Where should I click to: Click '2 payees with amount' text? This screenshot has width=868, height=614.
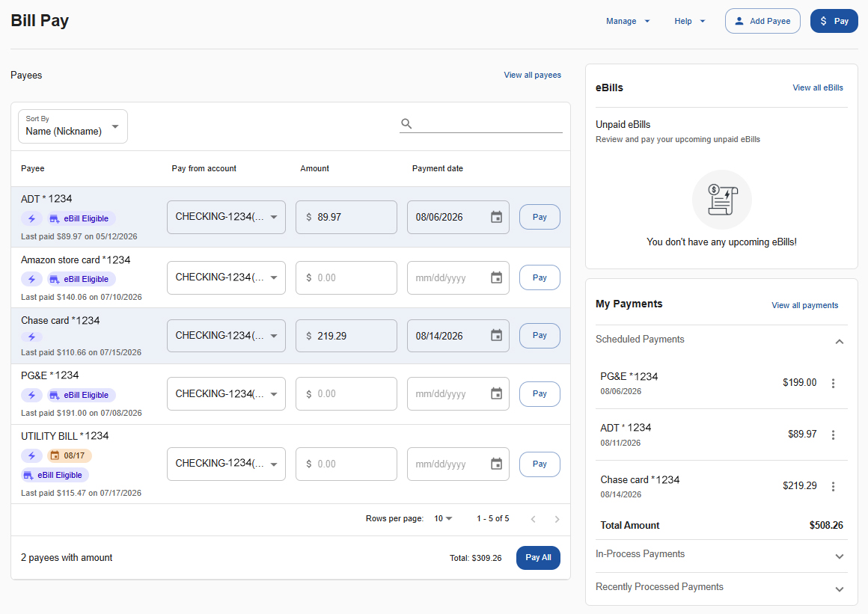tap(67, 558)
